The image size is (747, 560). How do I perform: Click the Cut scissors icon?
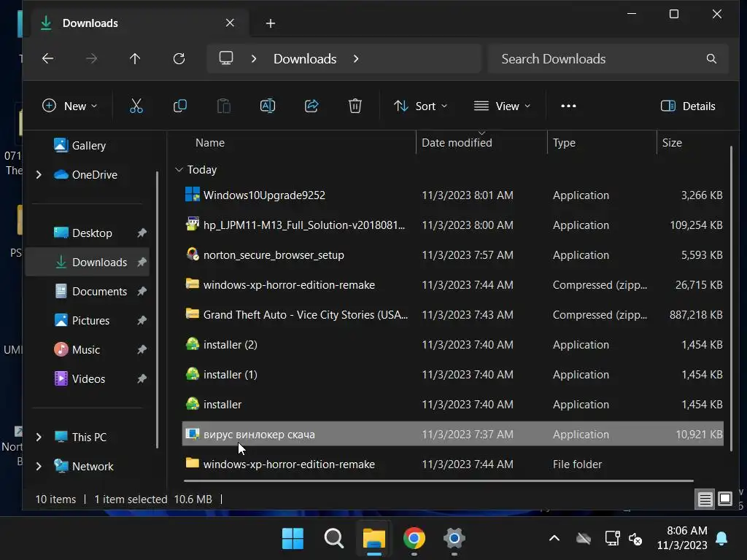click(x=136, y=106)
